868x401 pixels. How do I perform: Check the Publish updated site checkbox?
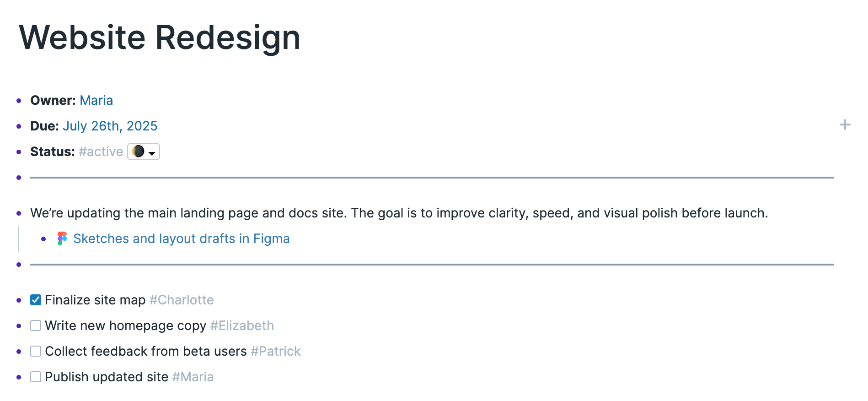click(36, 377)
